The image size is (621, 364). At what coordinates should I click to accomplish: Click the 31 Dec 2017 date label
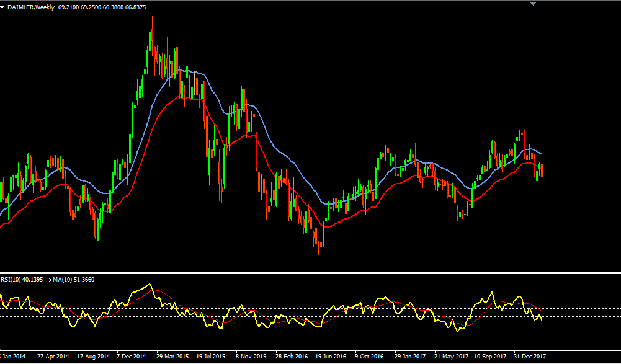tap(530, 357)
